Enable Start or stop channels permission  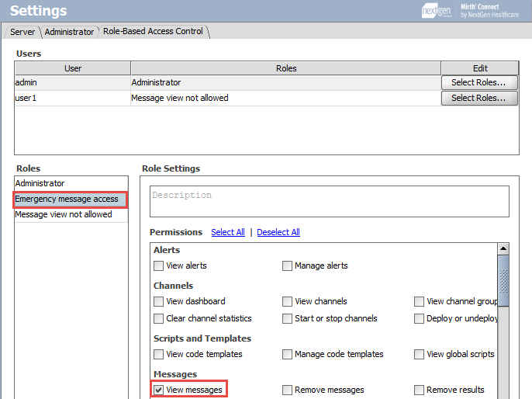coord(288,318)
